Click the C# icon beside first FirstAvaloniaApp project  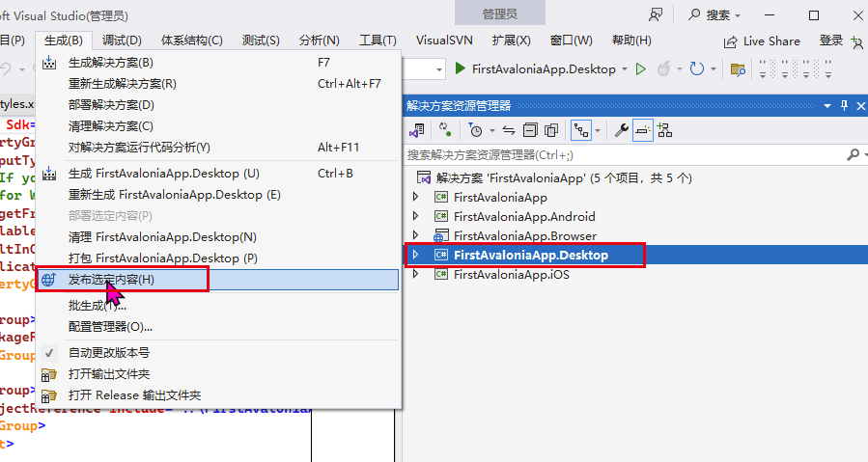pyautogui.click(x=441, y=197)
